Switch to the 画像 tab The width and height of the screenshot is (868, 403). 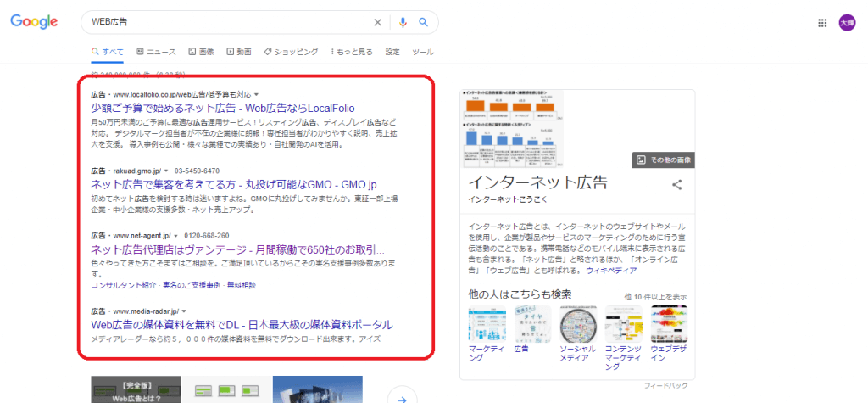[x=201, y=52]
